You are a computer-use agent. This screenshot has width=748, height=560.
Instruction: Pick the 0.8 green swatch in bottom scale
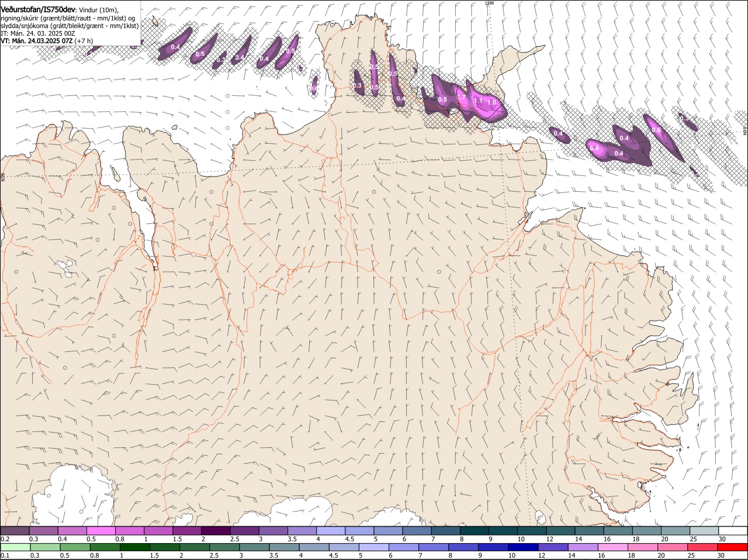pyautogui.click(x=105, y=547)
